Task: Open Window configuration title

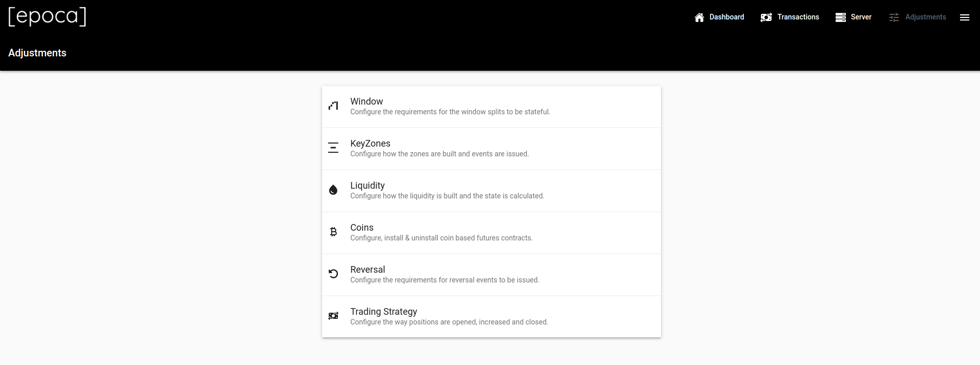Action: (367, 102)
